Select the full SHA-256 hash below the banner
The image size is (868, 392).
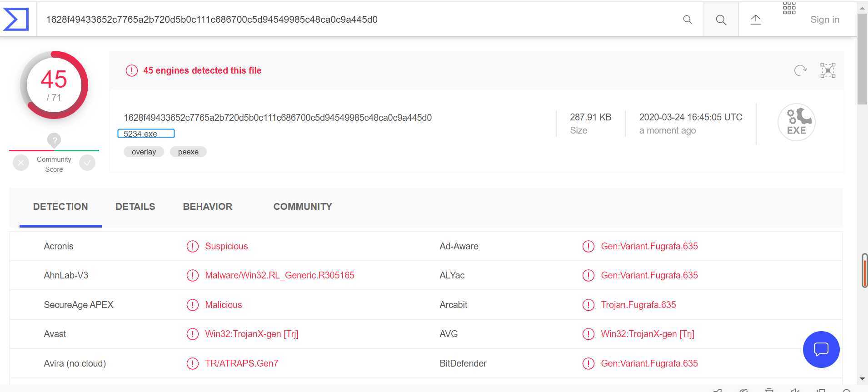(278, 118)
